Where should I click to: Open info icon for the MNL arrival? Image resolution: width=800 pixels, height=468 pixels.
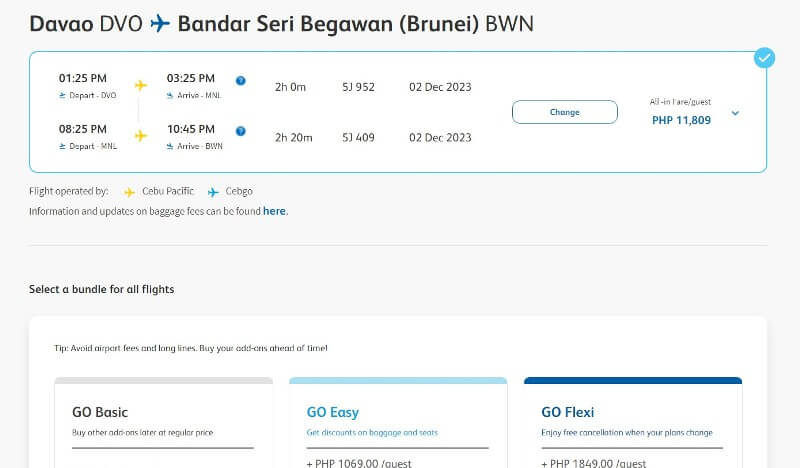[240, 80]
